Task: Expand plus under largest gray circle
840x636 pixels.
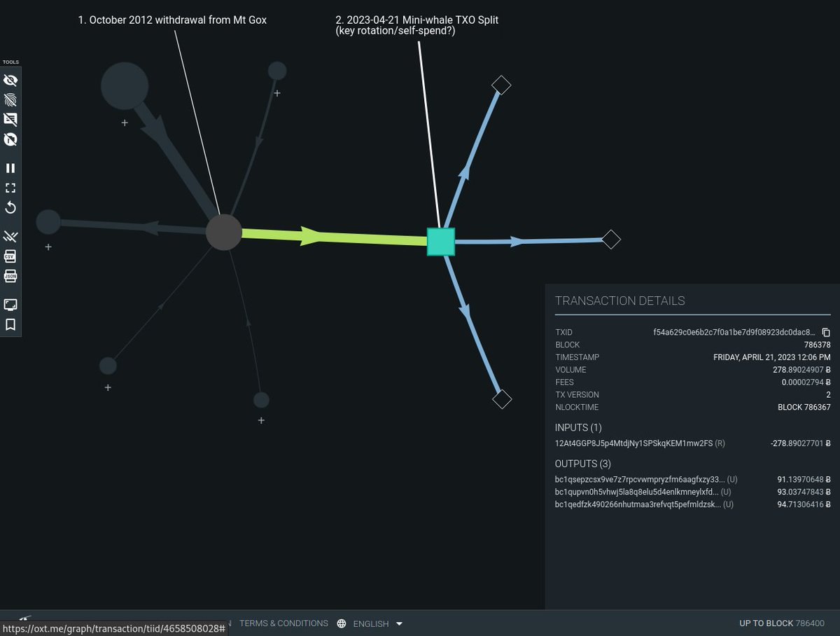Action: click(x=125, y=123)
